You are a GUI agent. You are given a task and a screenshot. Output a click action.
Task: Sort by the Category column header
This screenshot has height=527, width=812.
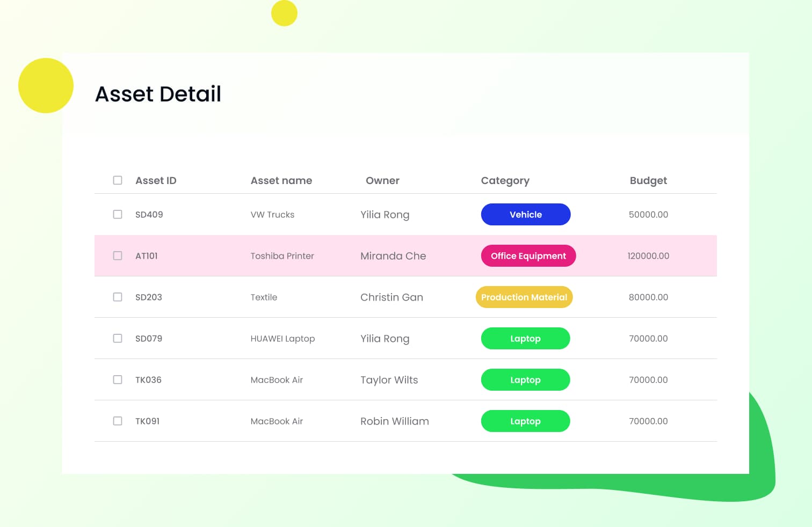tap(505, 180)
